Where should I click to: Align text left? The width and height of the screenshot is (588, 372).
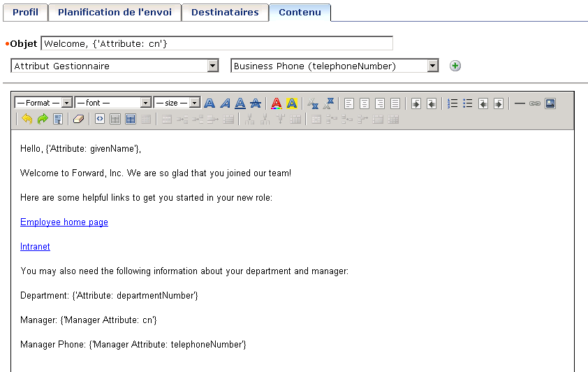click(x=348, y=103)
